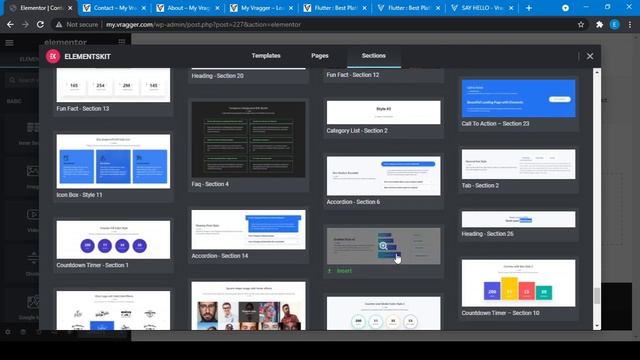Screen dimensions: 640x360
Task: Switch to the Contact – My Vragger browser tab
Action: click(113, 8)
